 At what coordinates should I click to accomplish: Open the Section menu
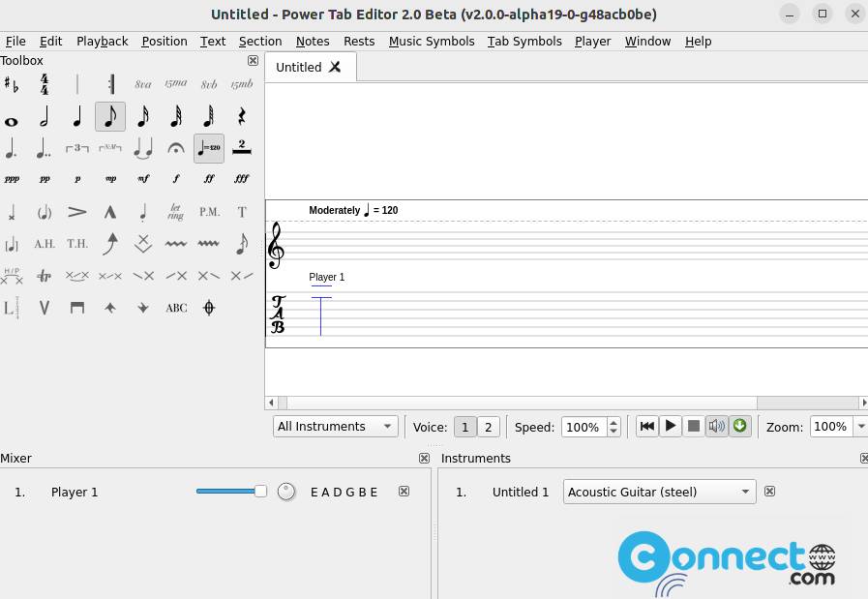[x=260, y=42]
